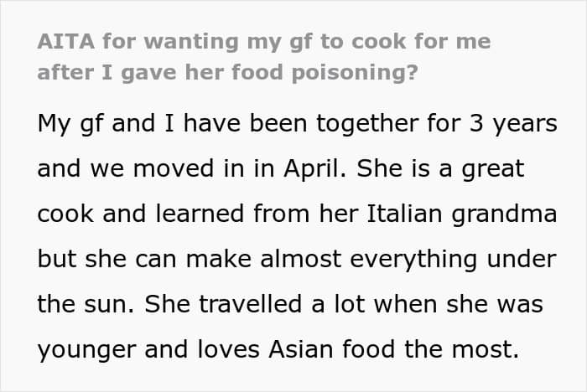
Task: Click the final word 'most.' of the paragraph
Action: 486,349
